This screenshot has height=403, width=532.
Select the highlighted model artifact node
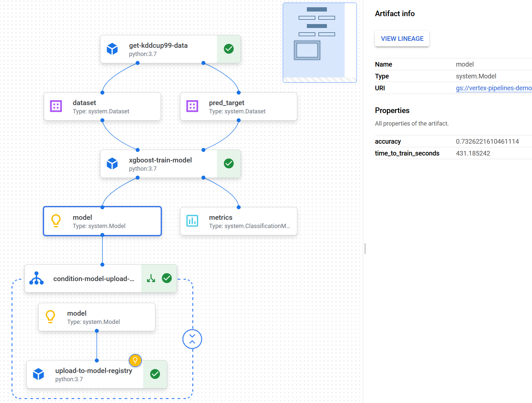coord(102,221)
